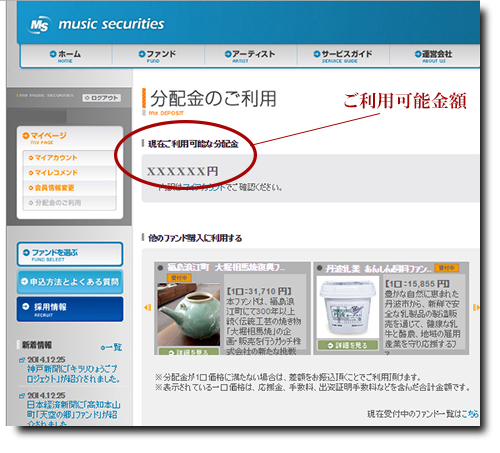Open 申込方法とよくある質問 button

click(70, 282)
